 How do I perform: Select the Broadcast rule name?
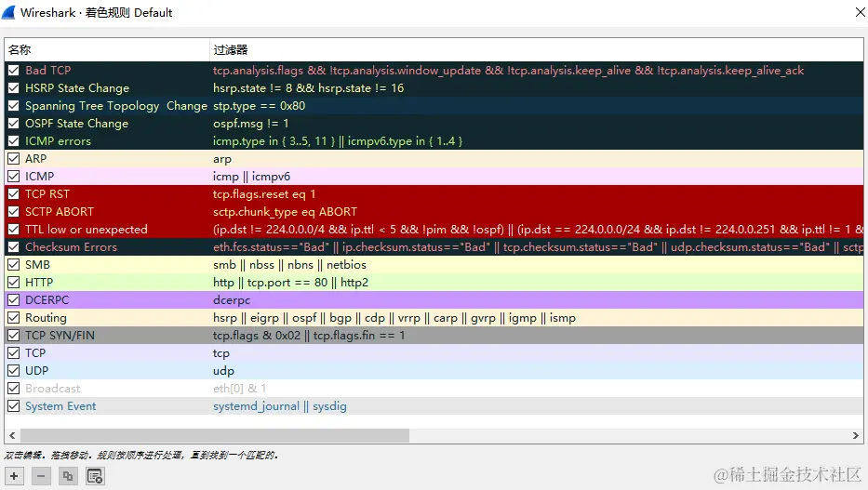click(53, 389)
